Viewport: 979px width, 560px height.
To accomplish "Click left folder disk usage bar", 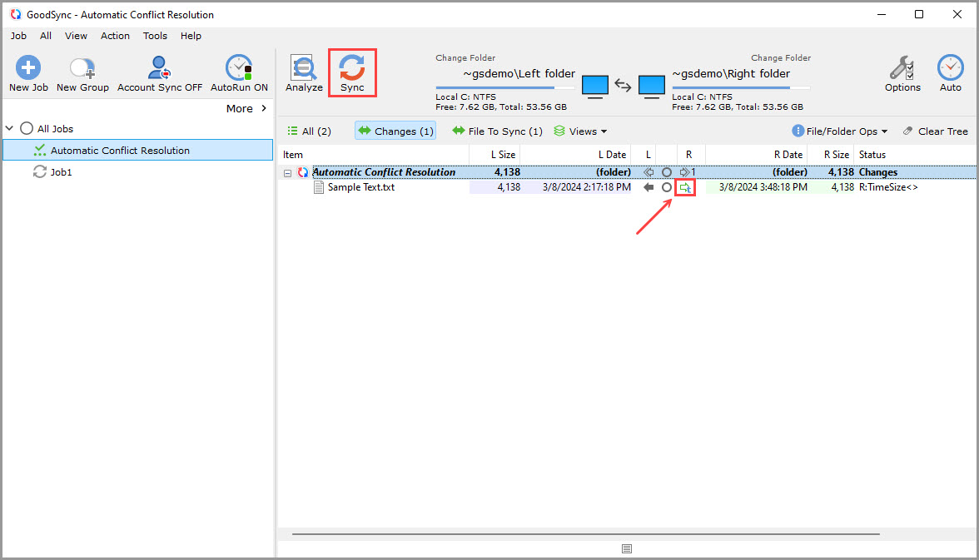I will click(x=504, y=88).
